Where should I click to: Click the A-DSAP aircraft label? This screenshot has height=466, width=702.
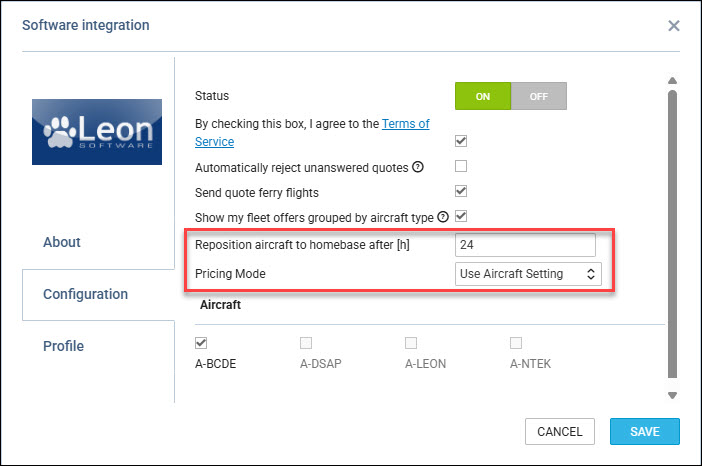coord(321,364)
